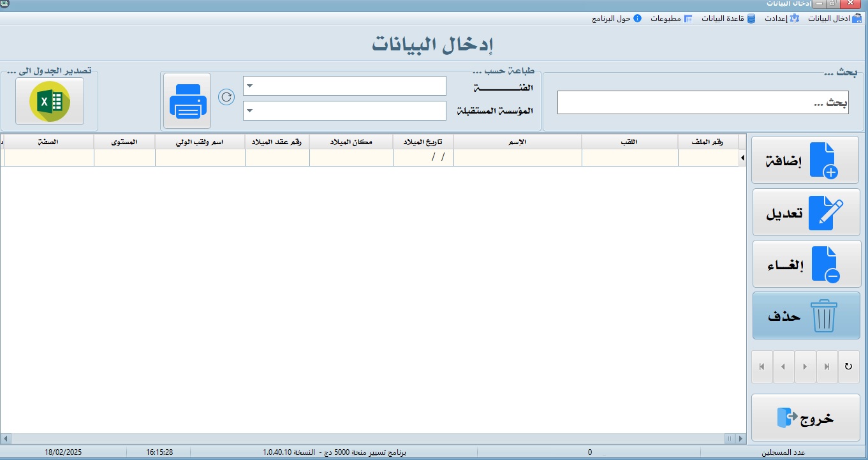Click the circular reset icon beside the dropdowns
868x460 pixels.
(226, 97)
